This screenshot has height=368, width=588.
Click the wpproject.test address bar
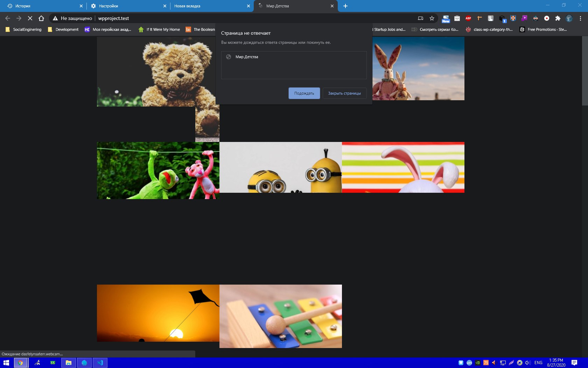pyautogui.click(x=113, y=18)
